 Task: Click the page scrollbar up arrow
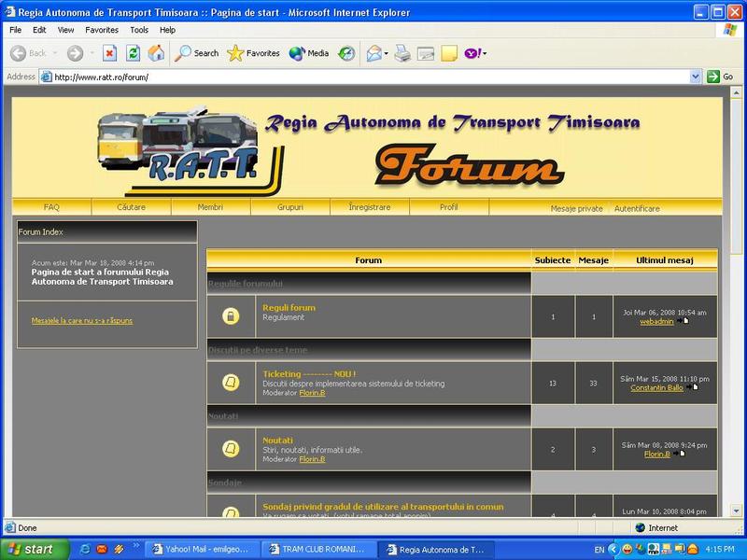tap(737, 92)
